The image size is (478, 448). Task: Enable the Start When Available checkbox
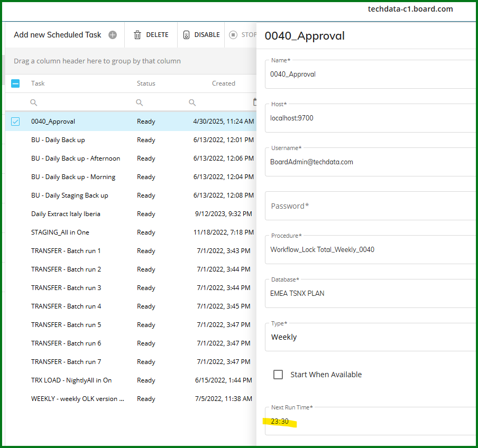click(278, 375)
